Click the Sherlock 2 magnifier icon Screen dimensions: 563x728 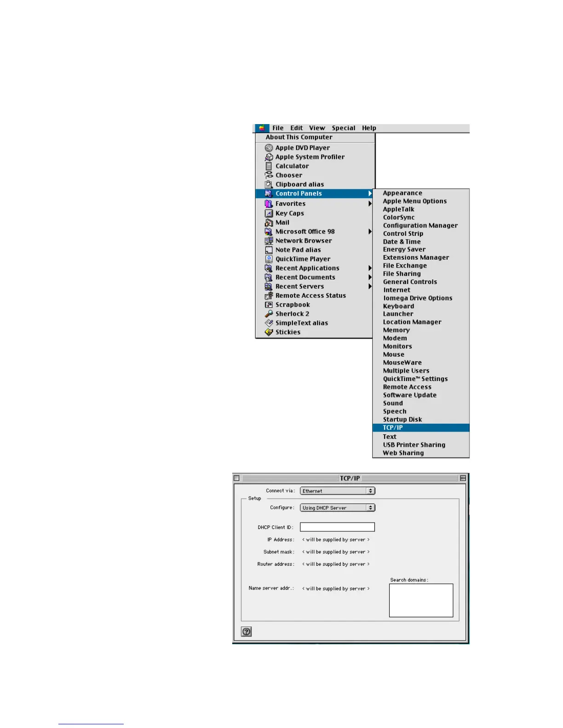pos(269,314)
